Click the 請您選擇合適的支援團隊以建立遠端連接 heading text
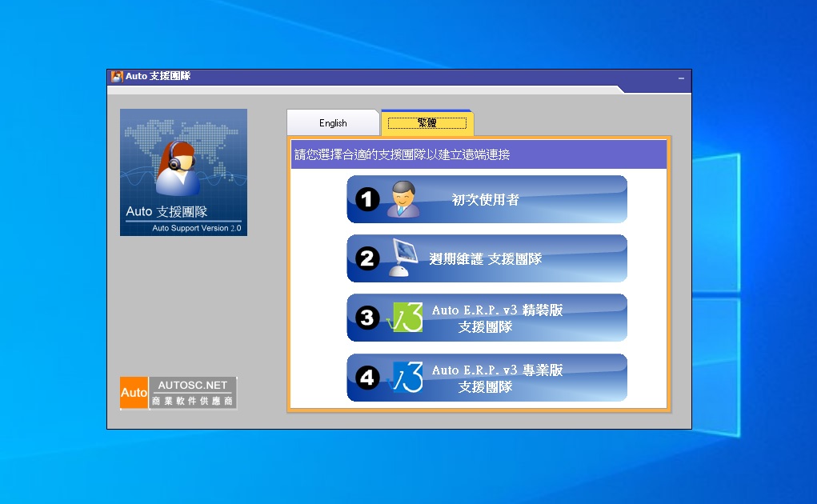 pyautogui.click(x=402, y=154)
